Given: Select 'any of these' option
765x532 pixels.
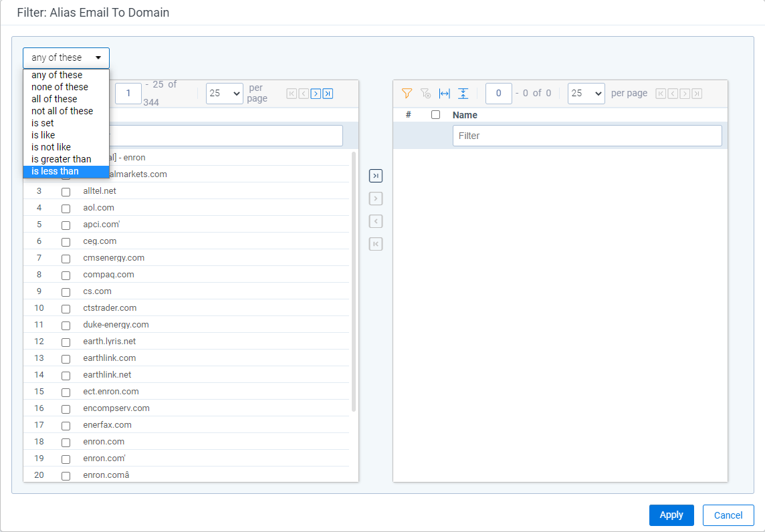Looking at the screenshot, I should [66, 75].
